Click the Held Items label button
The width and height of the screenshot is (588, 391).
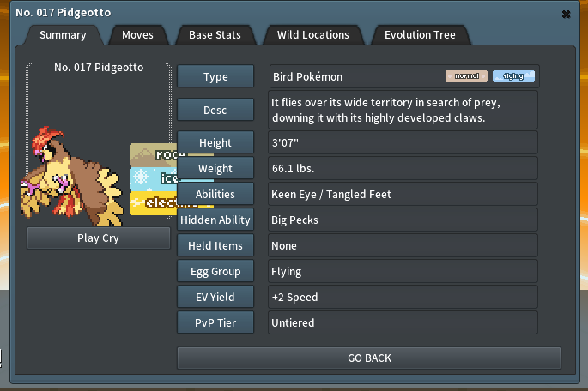click(215, 245)
